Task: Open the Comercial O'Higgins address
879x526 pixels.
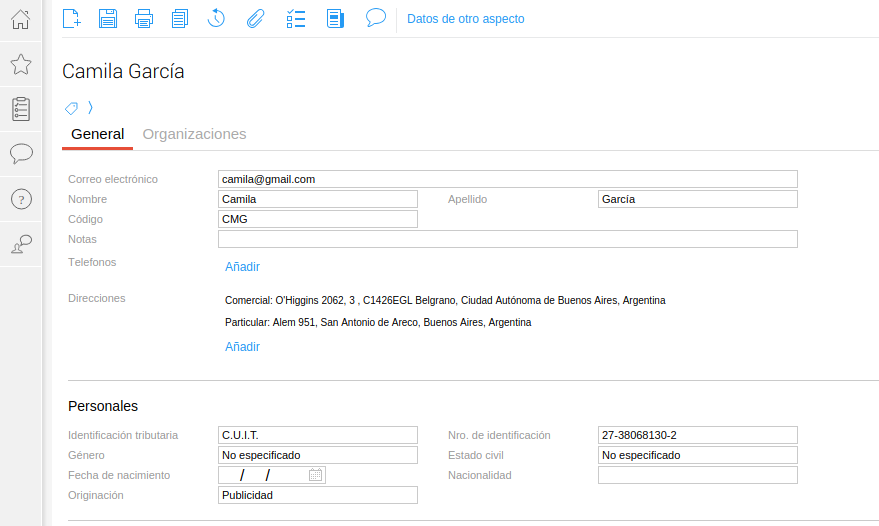Action: coord(445,301)
